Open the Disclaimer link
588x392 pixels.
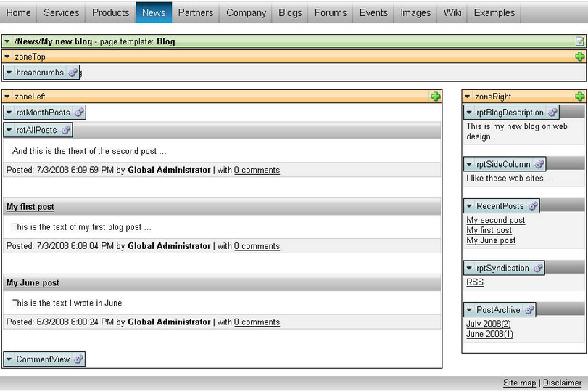tap(562, 383)
